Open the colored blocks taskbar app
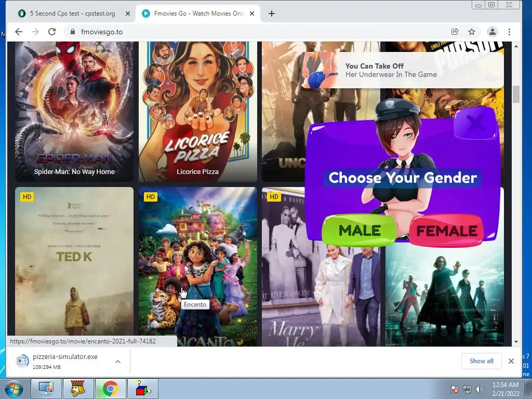This screenshot has width=532, height=399. click(142, 389)
